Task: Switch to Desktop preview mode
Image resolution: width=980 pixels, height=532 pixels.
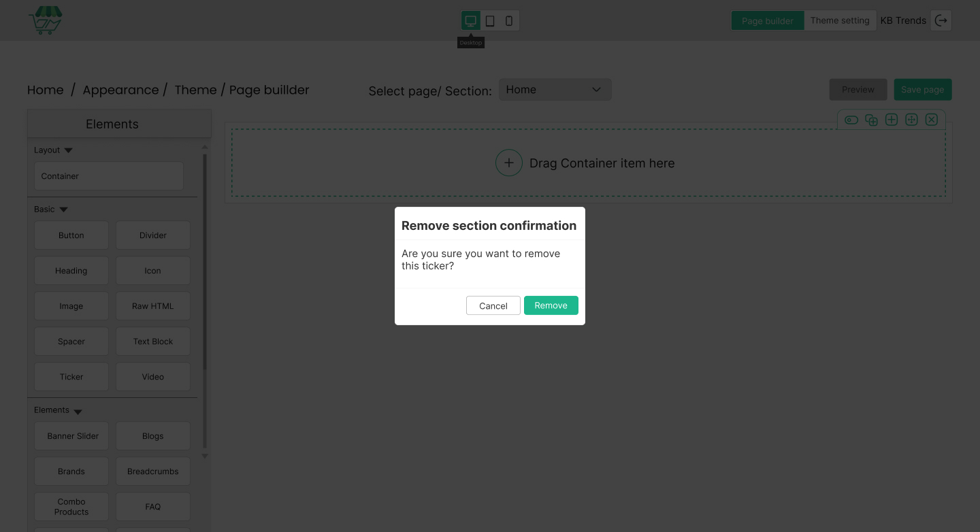Action: coord(470,20)
